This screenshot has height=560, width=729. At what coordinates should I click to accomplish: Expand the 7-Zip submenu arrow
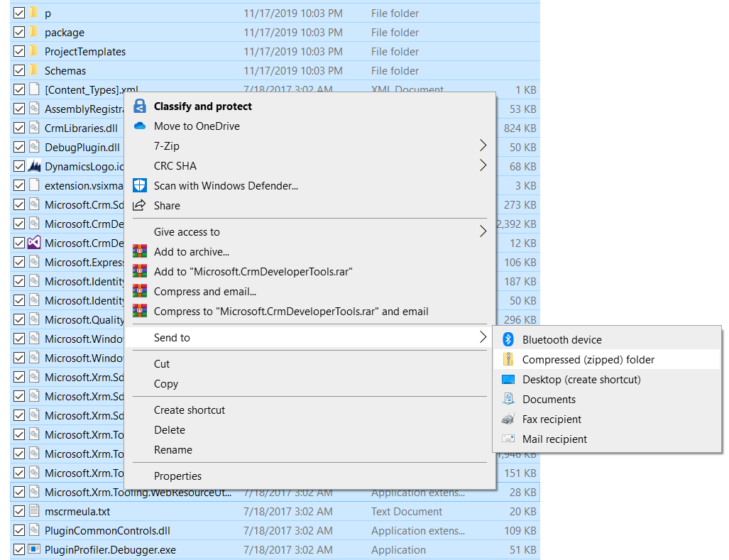coord(483,146)
